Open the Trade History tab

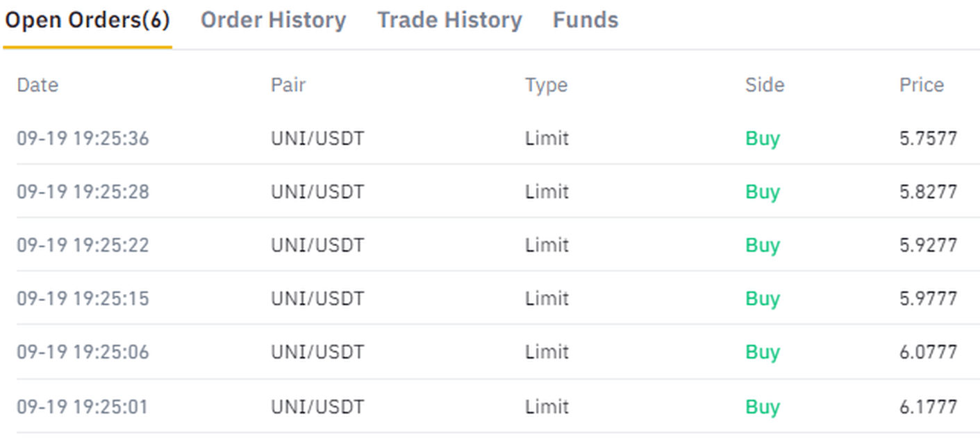click(449, 21)
